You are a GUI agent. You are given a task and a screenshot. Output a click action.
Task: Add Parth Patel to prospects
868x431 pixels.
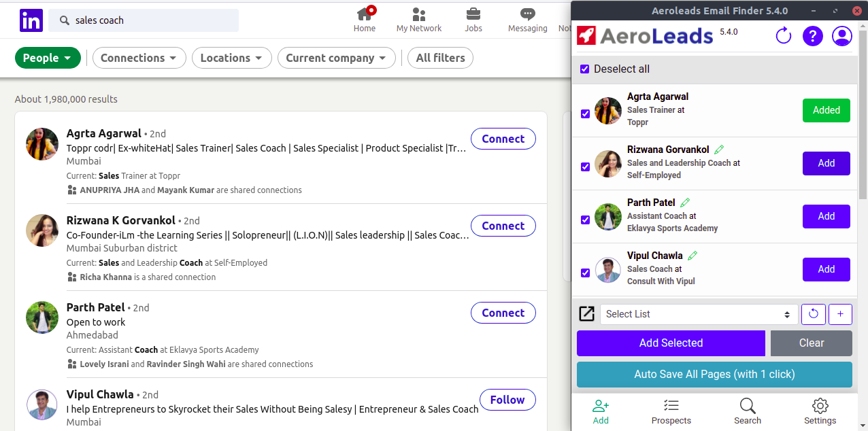(827, 216)
